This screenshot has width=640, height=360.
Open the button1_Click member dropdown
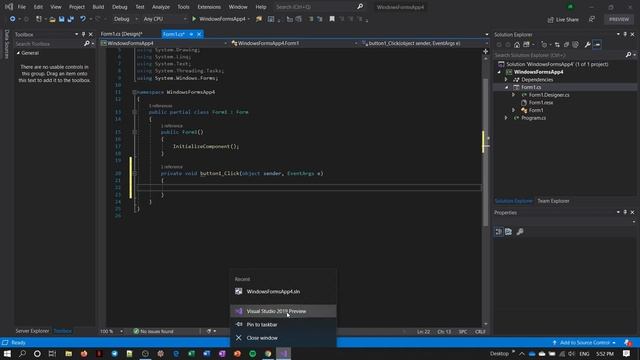point(424,43)
